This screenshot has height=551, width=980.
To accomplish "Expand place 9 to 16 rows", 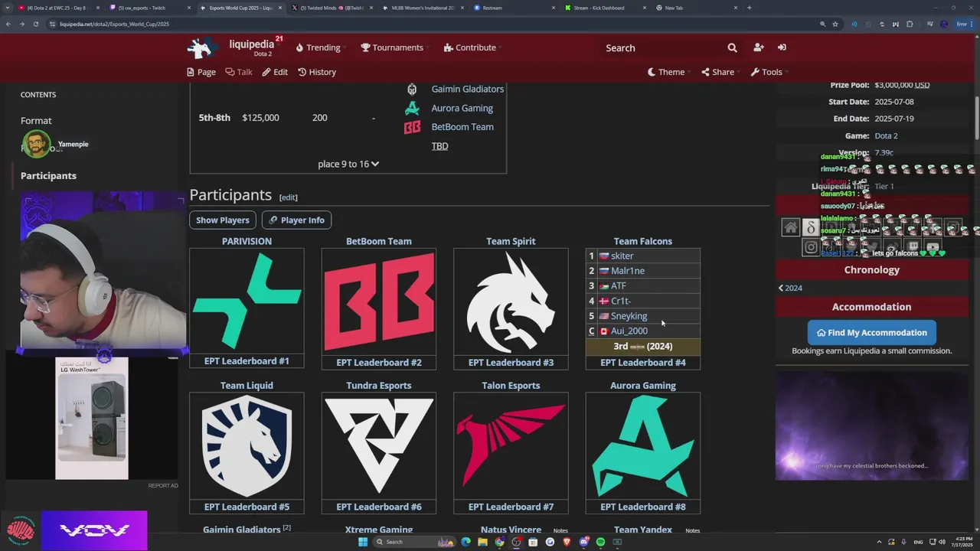I will (348, 164).
